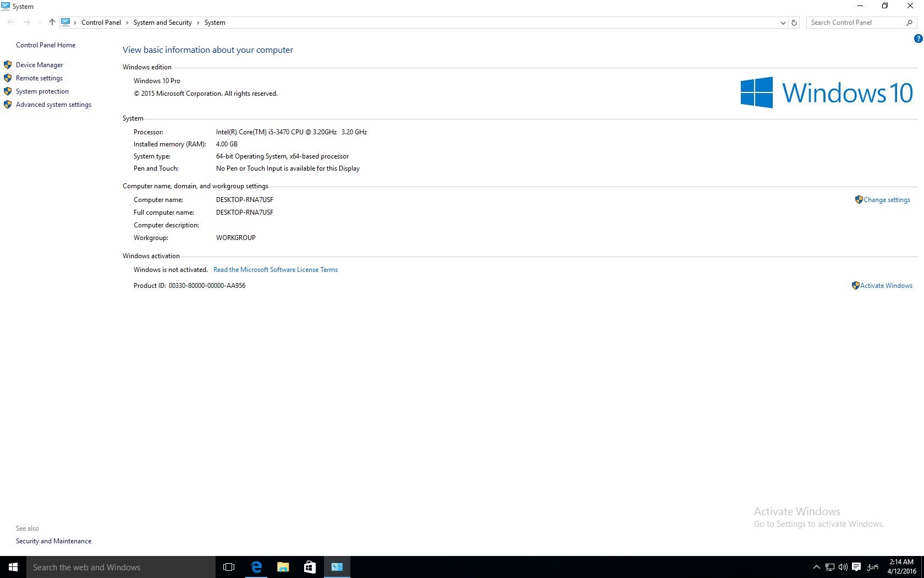This screenshot has width=924, height=578.
Task: Expand the chevron before Control Panel breadcrumb
Action: pos(75,23)
